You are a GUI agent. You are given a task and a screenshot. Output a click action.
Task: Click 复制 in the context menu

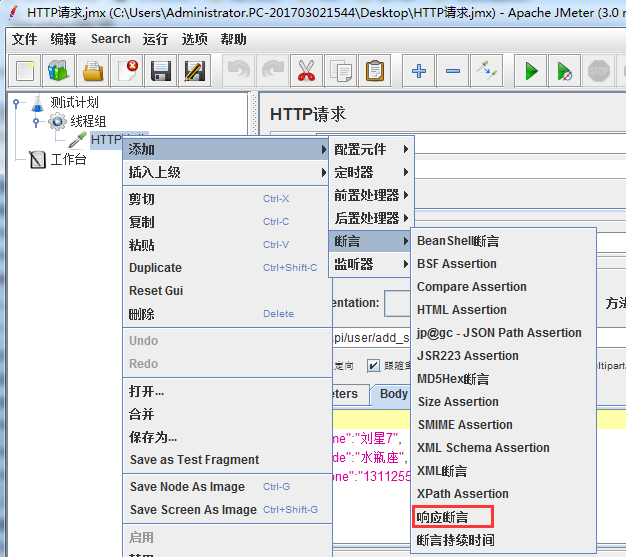[x=227, y=222]
